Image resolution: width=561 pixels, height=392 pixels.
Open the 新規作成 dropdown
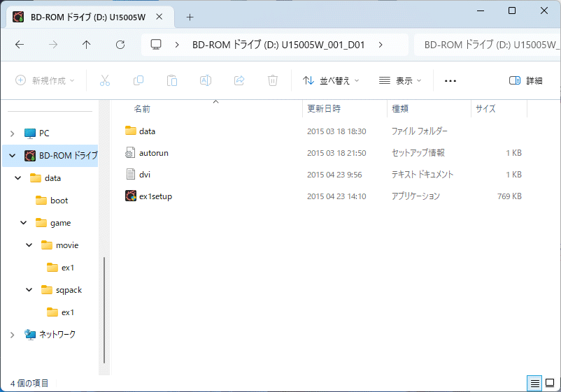tap(45, 81)
